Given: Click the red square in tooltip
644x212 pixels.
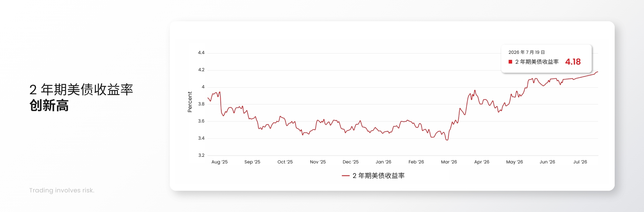Looking at the screenshot, I should click(x=510, y=62).
